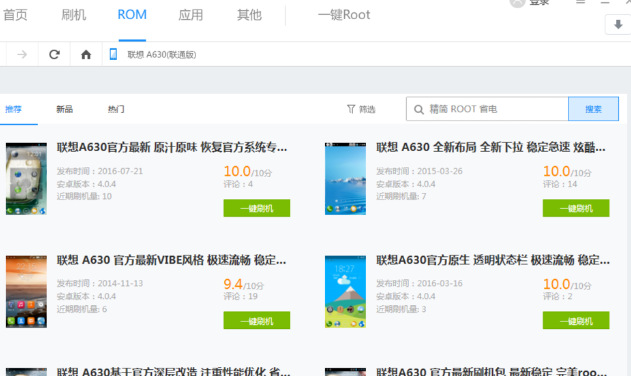Open the 应用 tab

click(x=191, y=15)
